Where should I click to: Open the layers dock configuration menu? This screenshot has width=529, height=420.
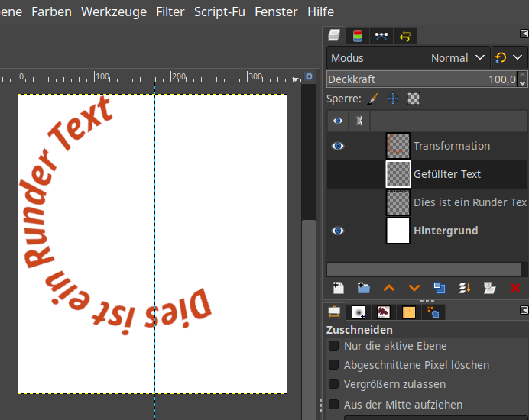tap(524, 35)
